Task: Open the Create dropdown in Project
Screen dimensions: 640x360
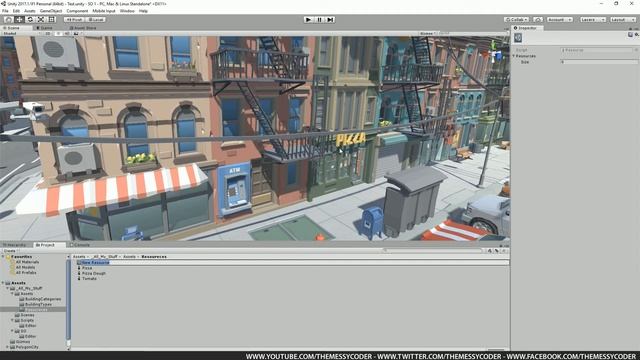Action: [10, 251]
